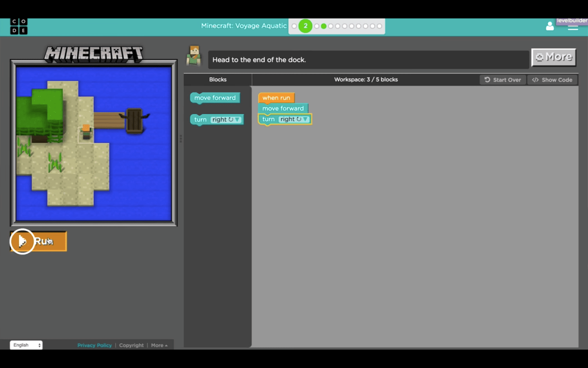
Task: Click the Minecraft logo above game
Action: 94,54
